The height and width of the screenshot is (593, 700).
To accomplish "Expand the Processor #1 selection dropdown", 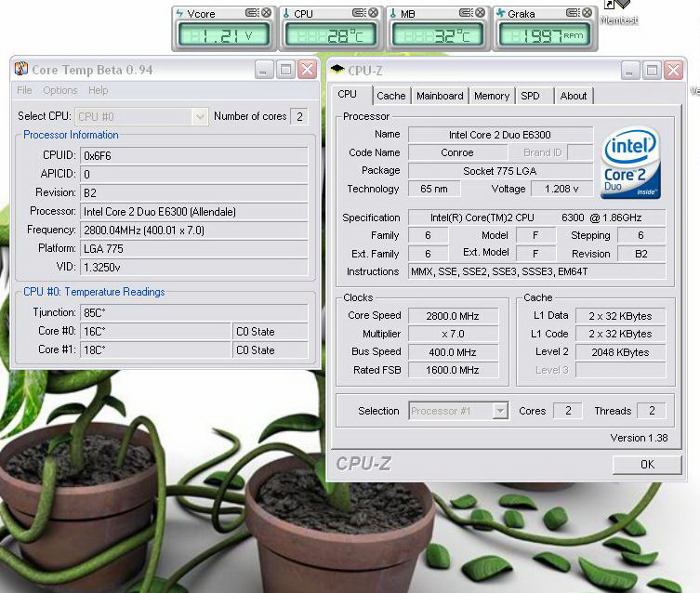I will 500,411.
